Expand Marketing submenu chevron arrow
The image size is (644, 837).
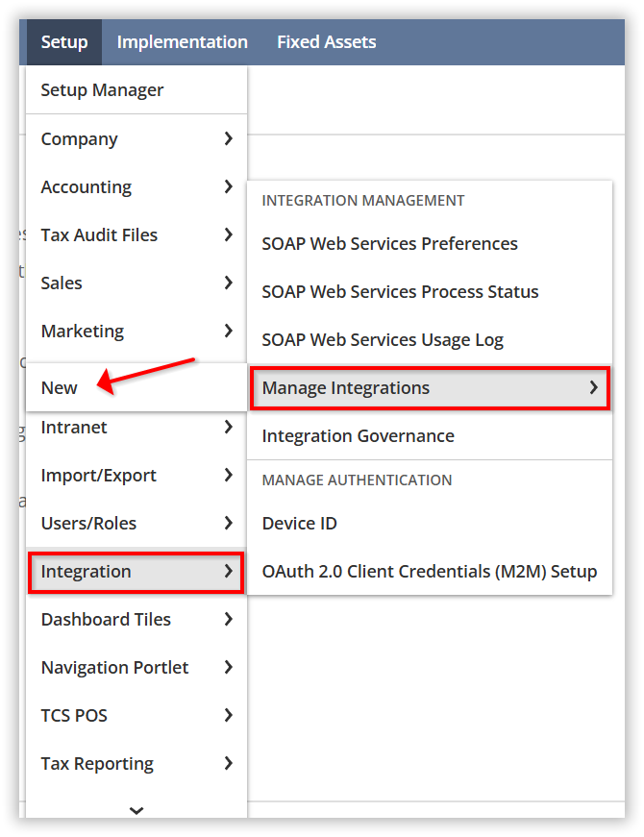[x=229, y=331]
